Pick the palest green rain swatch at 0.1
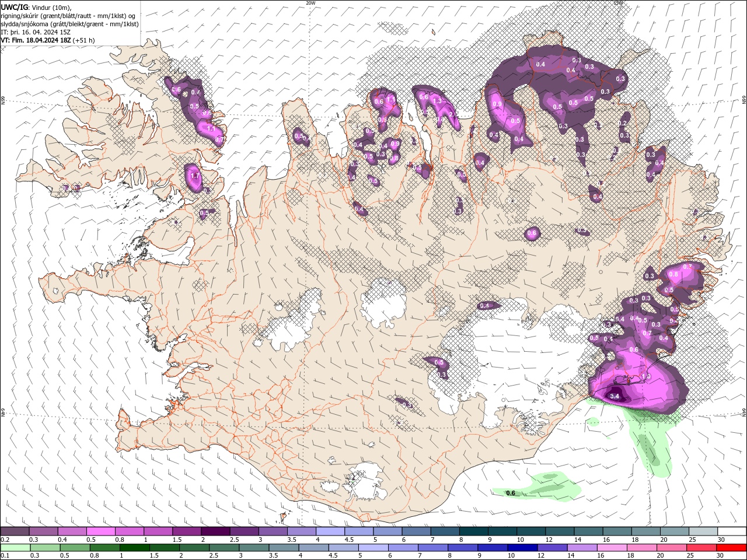Image resolution: width=747 pixels, height=560 pixels. [x=15, y=548]
